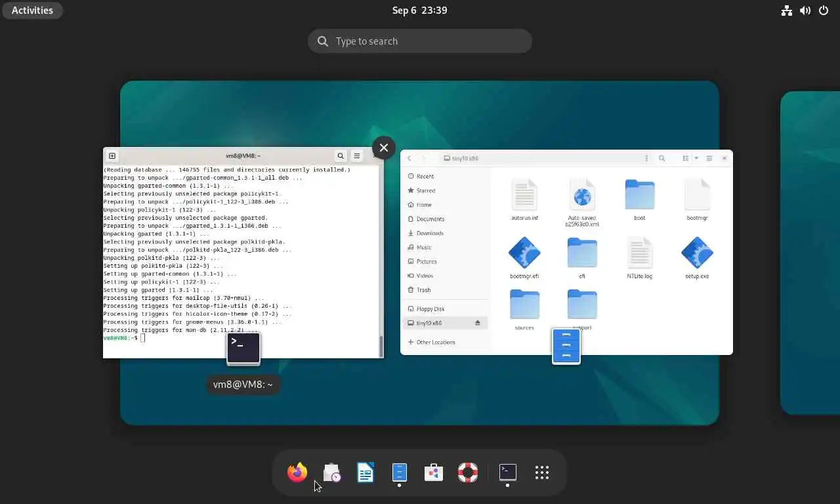840x504 pixels.
Task: Open Music in Files sidebar
Action: (x=445, y=247)
